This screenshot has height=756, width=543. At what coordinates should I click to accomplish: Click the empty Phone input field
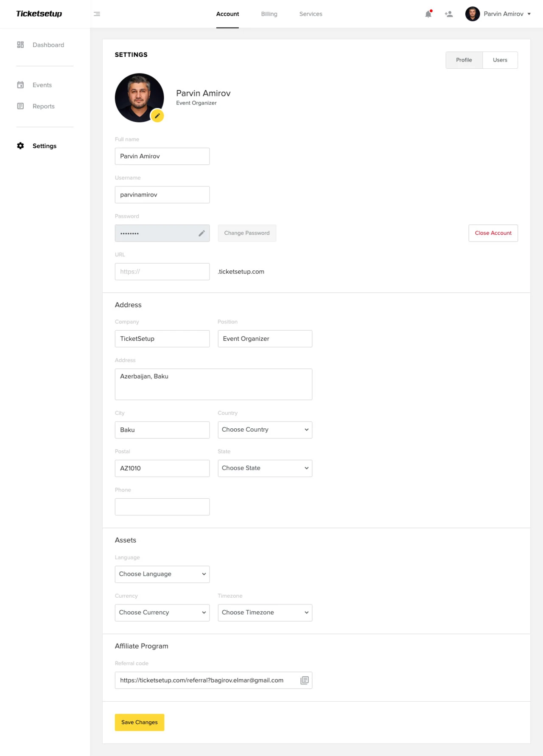click(x=162, y=507)
